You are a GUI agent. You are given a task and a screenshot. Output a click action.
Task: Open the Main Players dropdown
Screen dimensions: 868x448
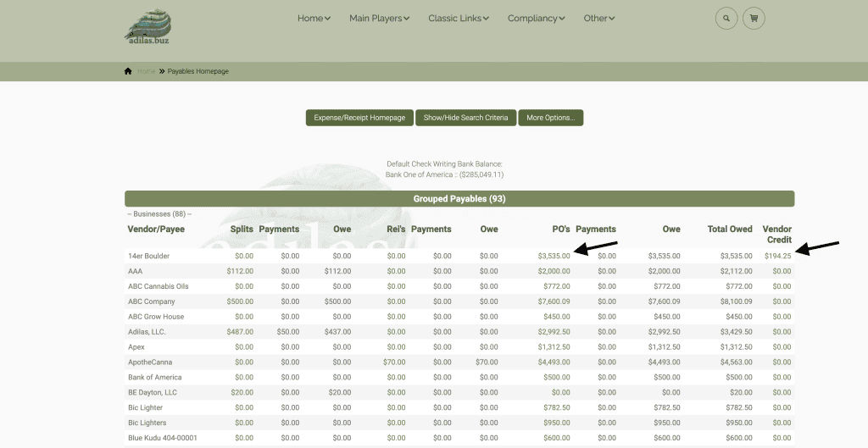tap(379, 18)
